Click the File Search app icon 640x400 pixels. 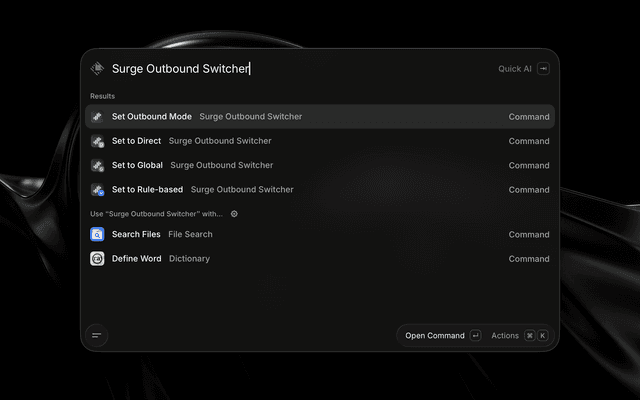tap(97, 234)
